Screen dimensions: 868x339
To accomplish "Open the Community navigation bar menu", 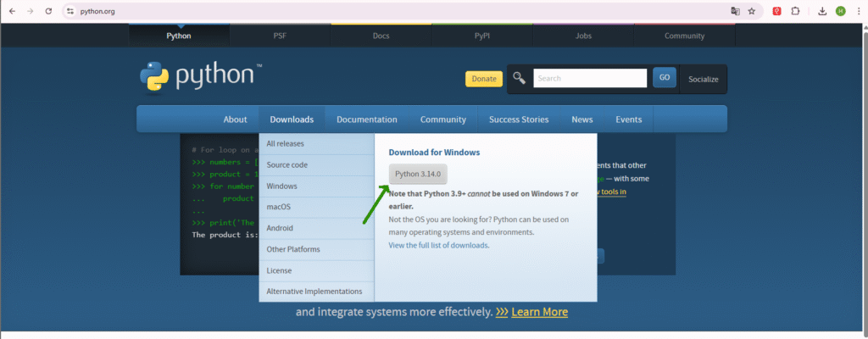I will tap(442, 119).
